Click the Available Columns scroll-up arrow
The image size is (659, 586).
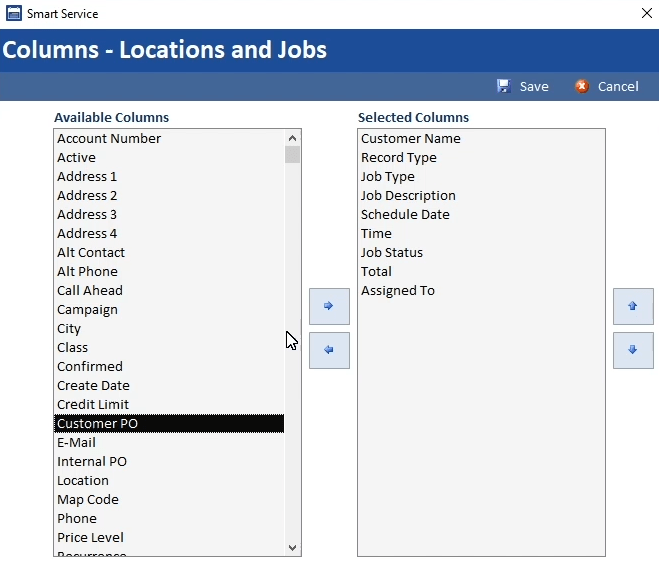pos(293,138)
